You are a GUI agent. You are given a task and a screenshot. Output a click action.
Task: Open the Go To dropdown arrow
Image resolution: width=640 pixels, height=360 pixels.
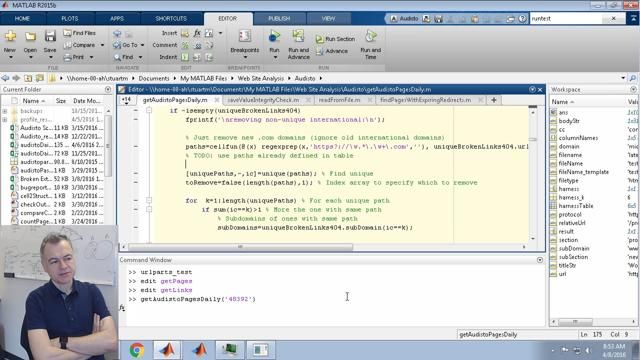point(142,45)
